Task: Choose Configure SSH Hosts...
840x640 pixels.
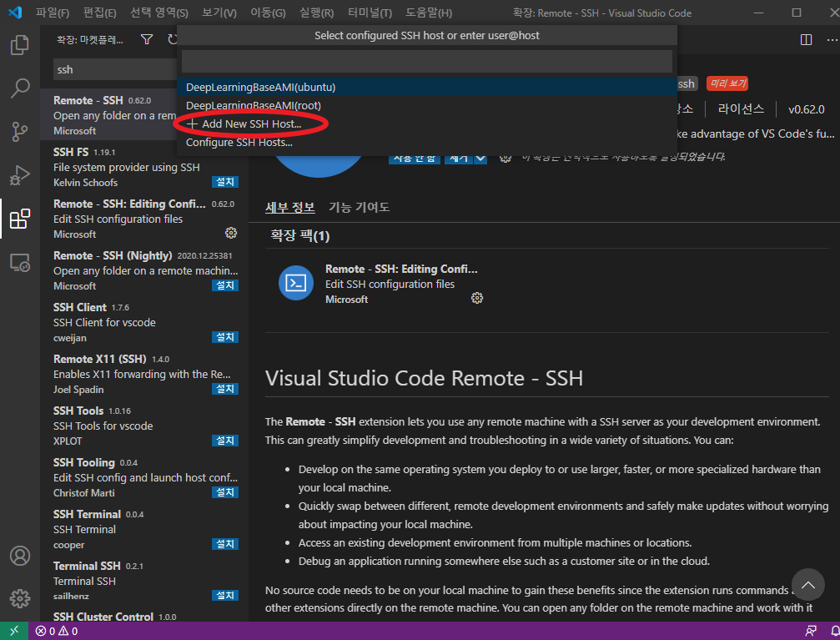Action: (x=426, y=143)
